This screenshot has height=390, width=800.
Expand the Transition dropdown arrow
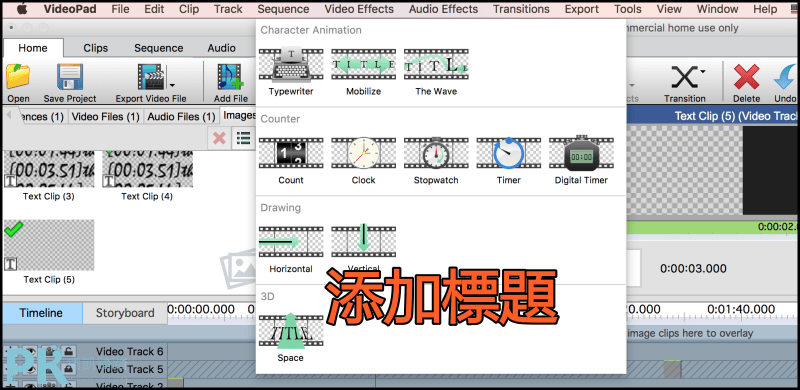click(x=703, y=72)
